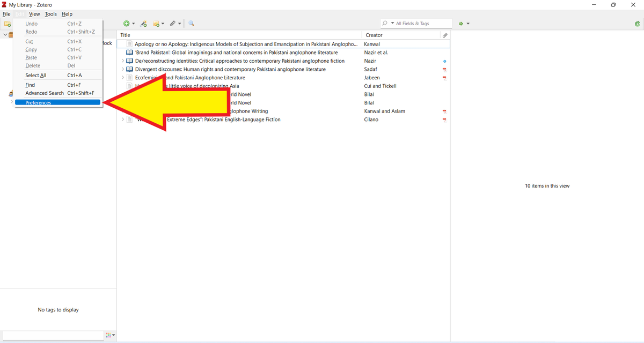Open the PDF attachment icon on the Jabeen row
644x343 pixels.
point(444,78)
